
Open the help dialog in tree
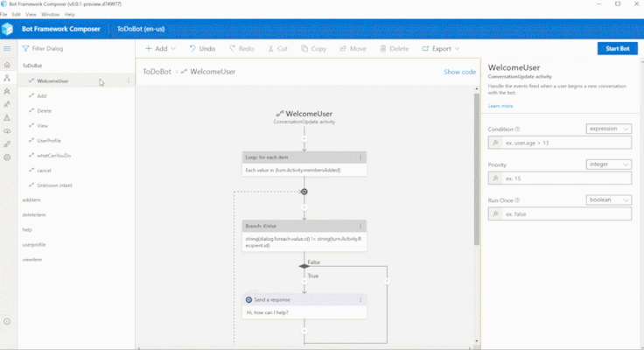(27, 229)
